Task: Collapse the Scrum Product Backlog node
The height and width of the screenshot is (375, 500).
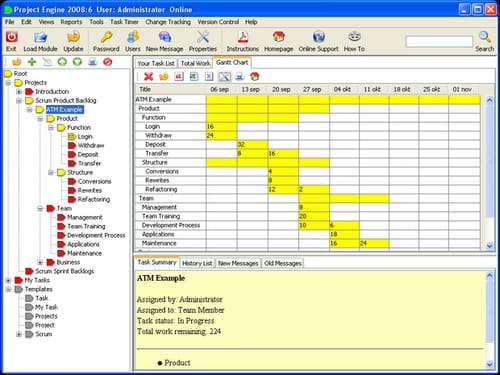Action: pos(19,100)
